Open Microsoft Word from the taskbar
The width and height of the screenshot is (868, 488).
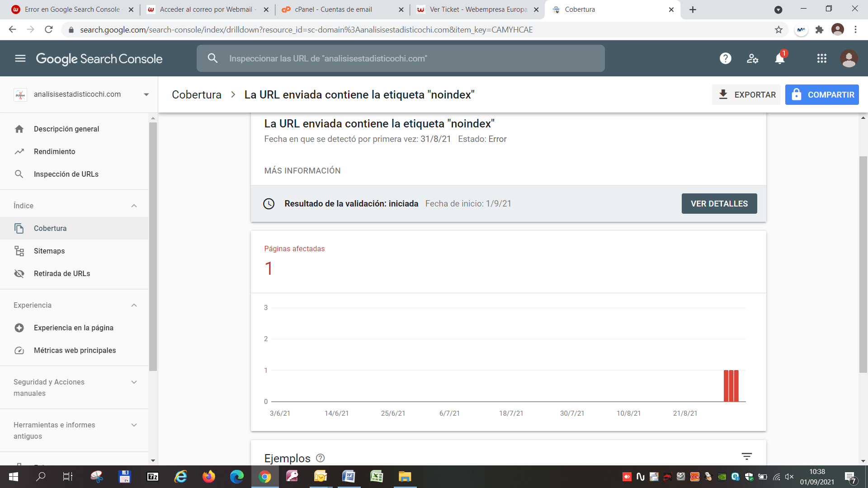(349, 477)
